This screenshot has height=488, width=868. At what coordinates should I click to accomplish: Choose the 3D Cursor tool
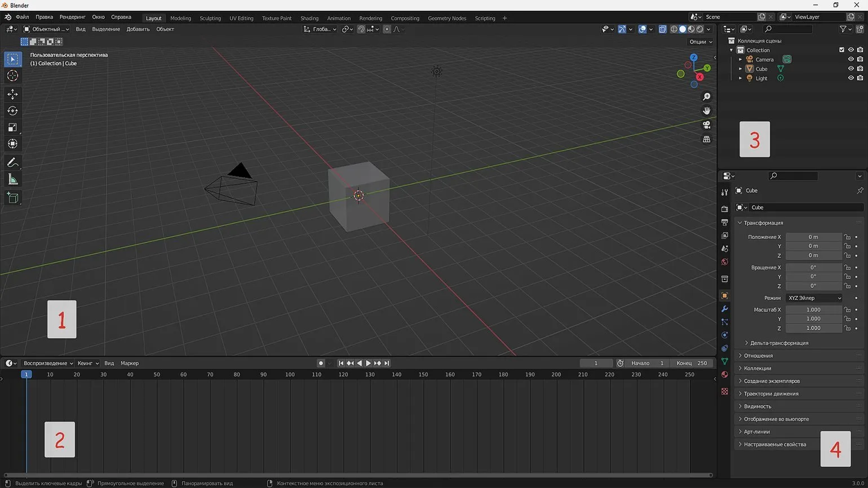pos(12,76)
